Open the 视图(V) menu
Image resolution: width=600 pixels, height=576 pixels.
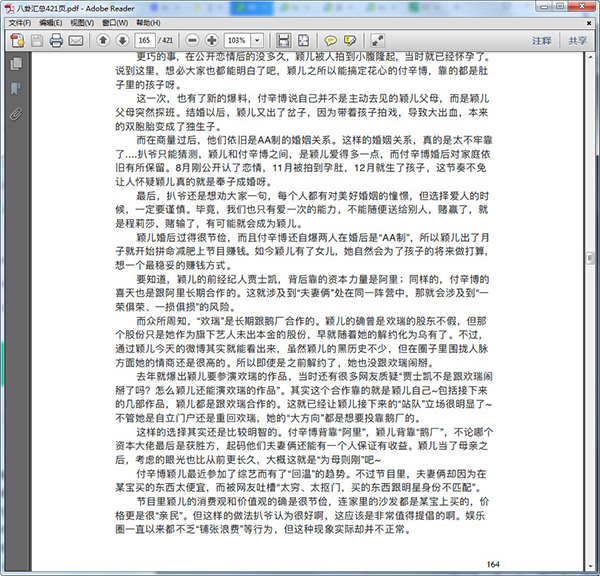coord(82,23)
